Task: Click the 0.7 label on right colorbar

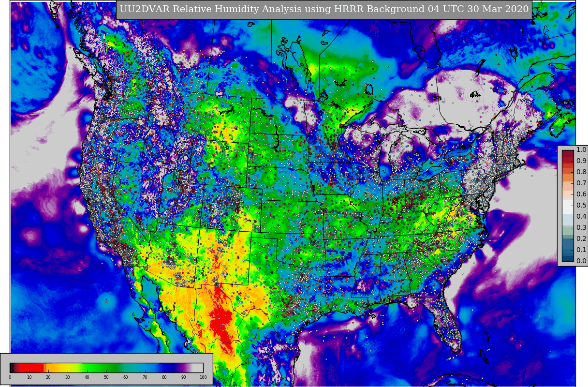Action: (x=581, y=183)
